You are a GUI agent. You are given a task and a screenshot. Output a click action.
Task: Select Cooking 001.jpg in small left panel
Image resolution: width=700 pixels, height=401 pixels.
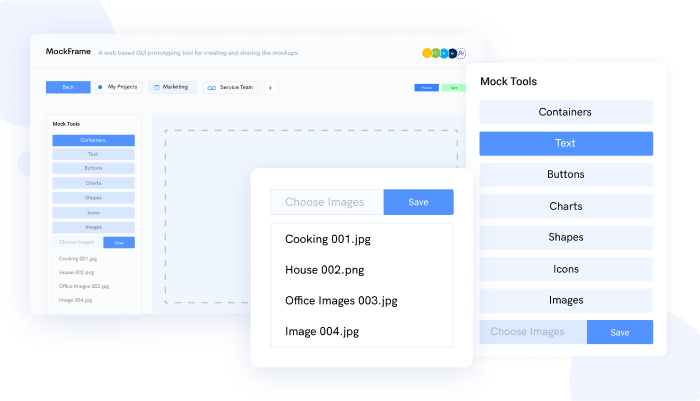tap(78, 259)
